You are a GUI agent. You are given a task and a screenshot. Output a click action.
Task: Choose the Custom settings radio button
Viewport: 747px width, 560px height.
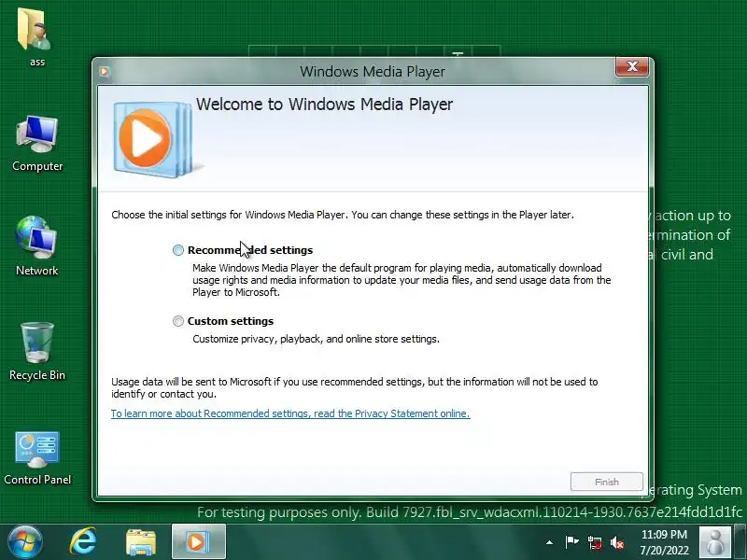pos(178,321)
